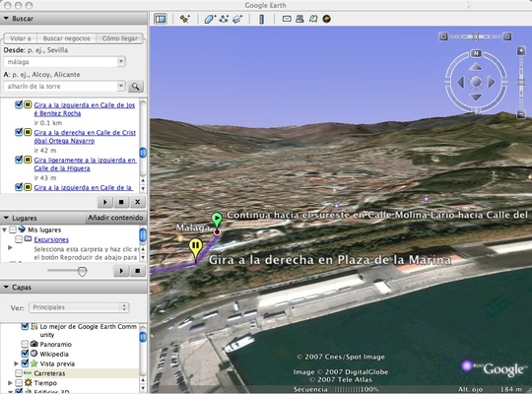The image size is (532, 394).
Task: Move view up with compass up arrow
Action: pos(476,67)
